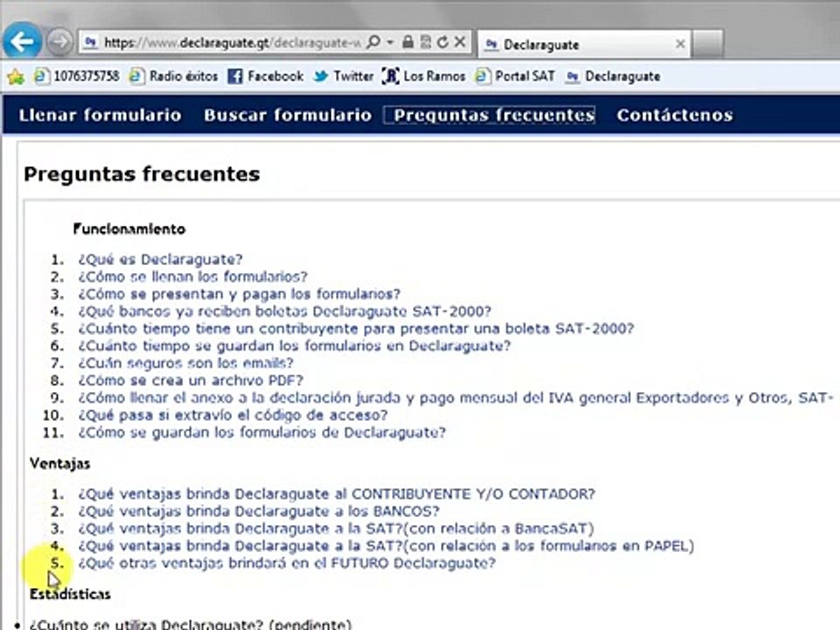The height and width of the screenshot is (630, 840).
Task: Click the compatibility view icon
Action: [x=425, y=42]
